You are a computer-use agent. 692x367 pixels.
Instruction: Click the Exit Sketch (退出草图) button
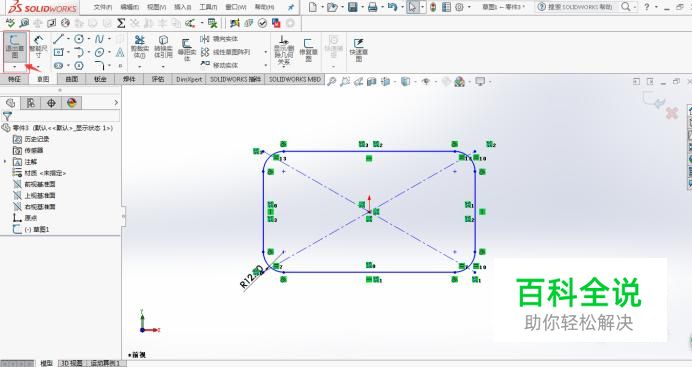(15, 47)
